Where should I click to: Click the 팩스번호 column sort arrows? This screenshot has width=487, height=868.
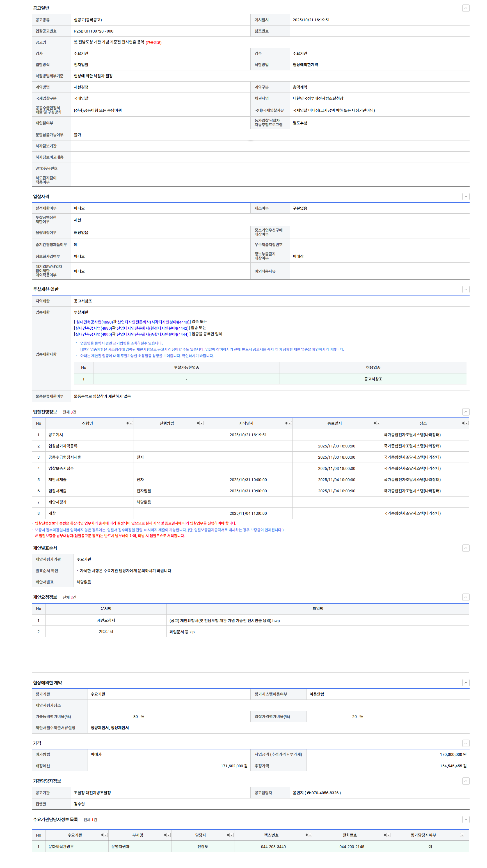(x=307, y=835)
